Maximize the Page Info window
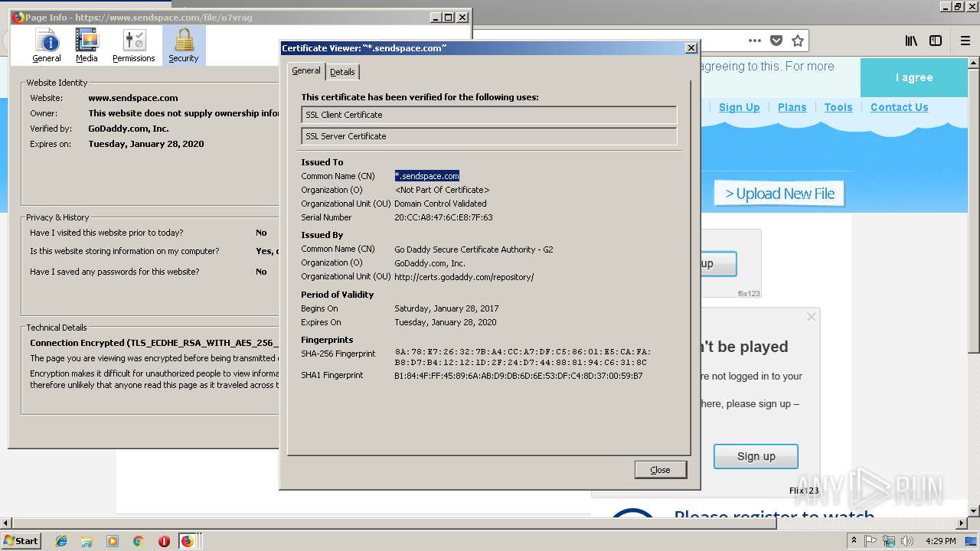Viewport: 980px width, 551px height. 449,17
